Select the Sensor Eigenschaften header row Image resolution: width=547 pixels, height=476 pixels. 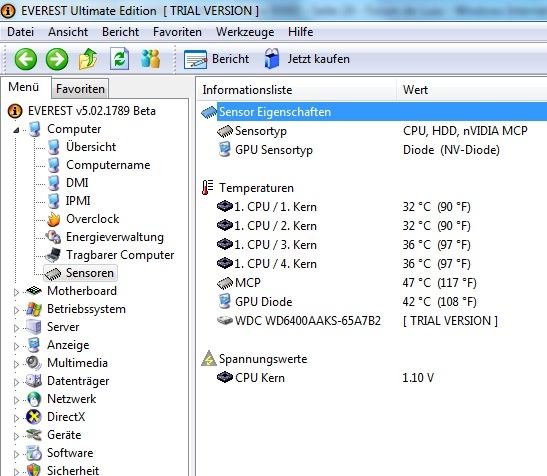[374, 112]
